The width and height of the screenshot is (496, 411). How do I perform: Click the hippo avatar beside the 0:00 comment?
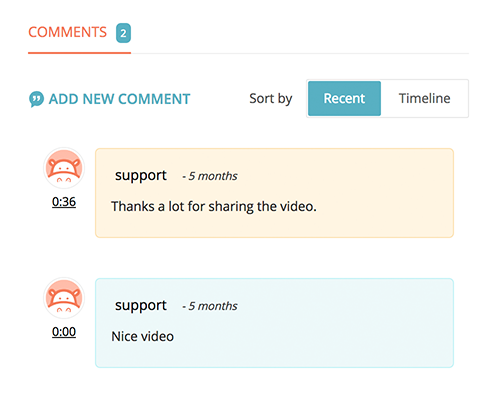[64, 298]
